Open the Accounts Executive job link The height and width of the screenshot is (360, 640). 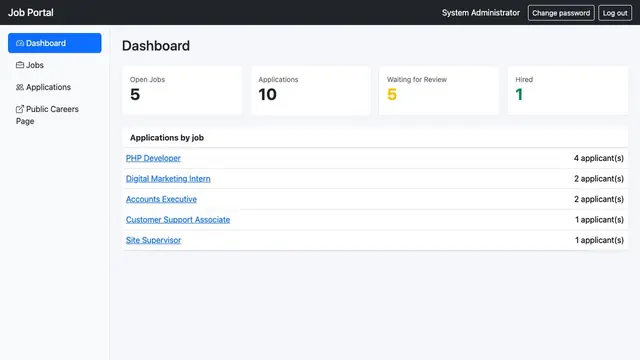tap(161, 199)
